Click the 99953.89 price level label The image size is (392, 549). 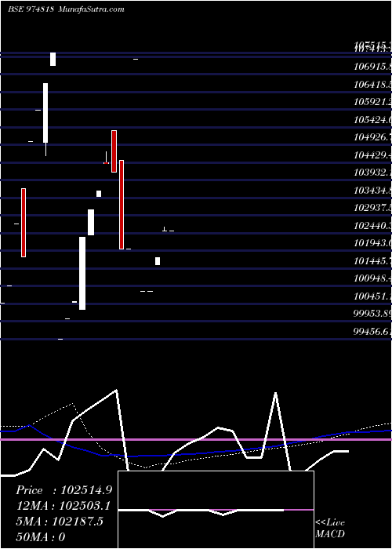(x=372, y=314)
